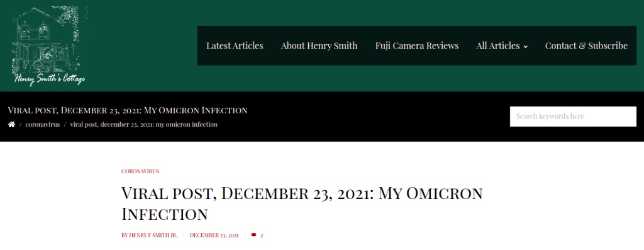Click the lowercase viral post breadcrumb entry
The width and height of the screenshot is (644, 250).
click(144, 124)
